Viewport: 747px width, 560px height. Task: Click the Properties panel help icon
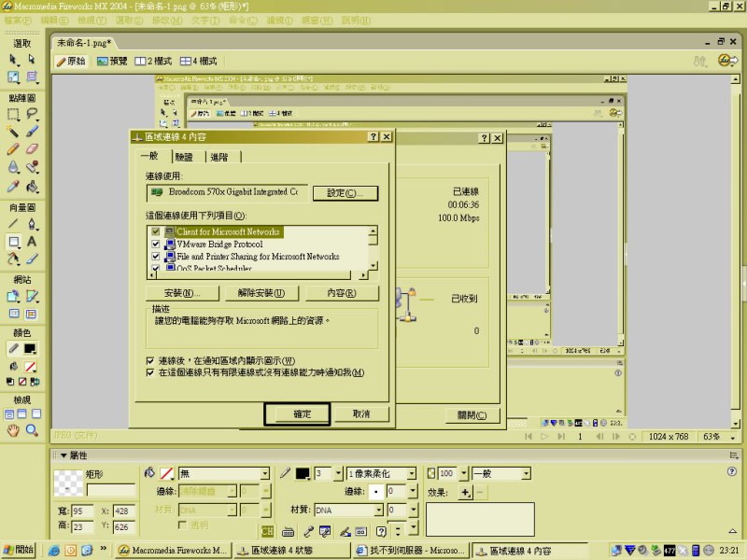tap(732, 471)
